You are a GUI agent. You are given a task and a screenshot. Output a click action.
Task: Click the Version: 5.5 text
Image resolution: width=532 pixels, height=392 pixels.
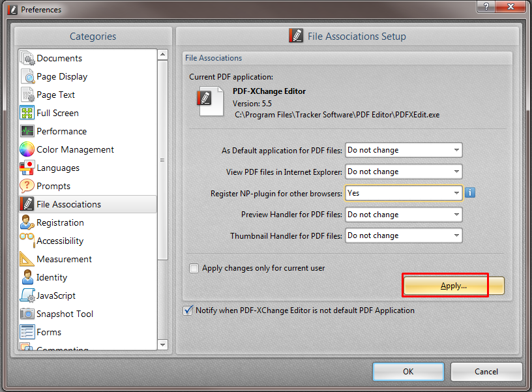click(252, 104)
